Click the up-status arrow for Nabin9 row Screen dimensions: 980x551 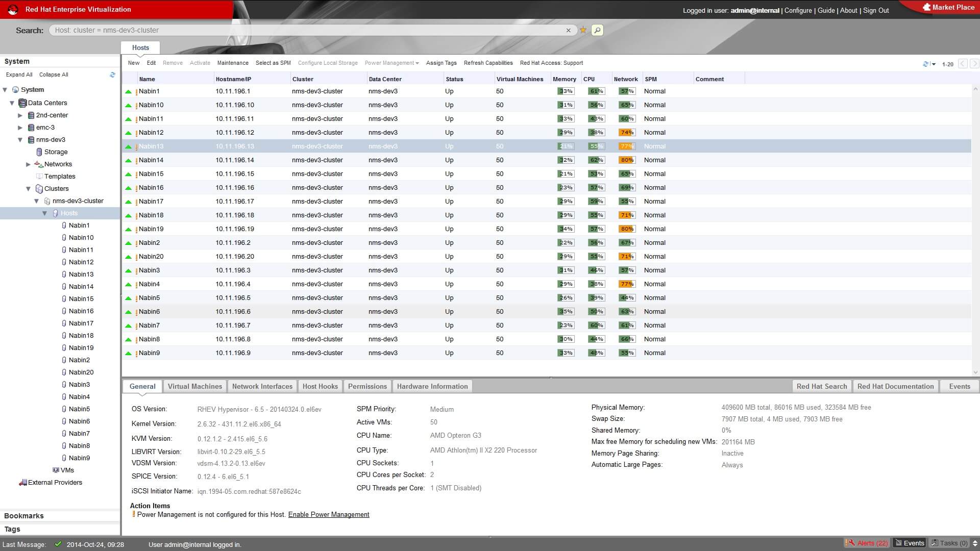tap(128, 354)
